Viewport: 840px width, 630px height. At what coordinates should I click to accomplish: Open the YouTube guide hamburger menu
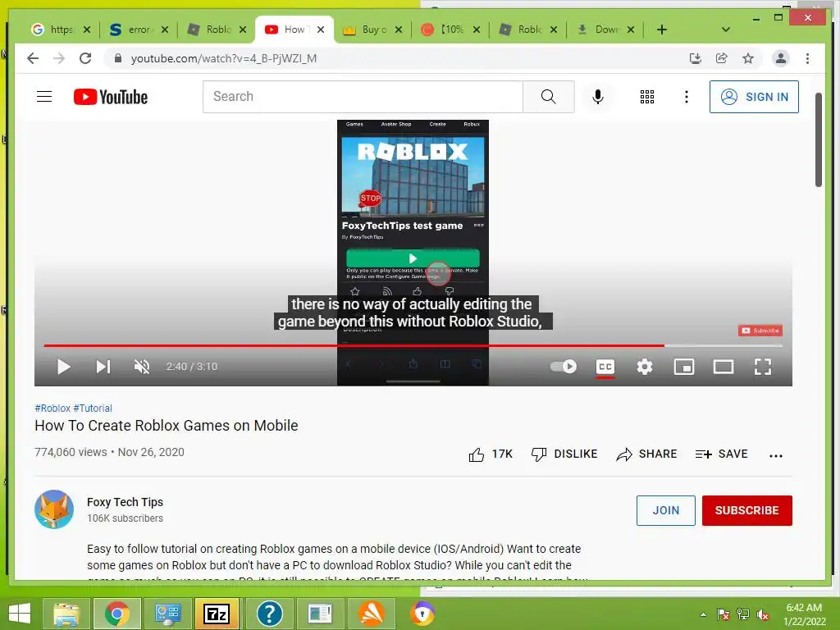(44, 97)
